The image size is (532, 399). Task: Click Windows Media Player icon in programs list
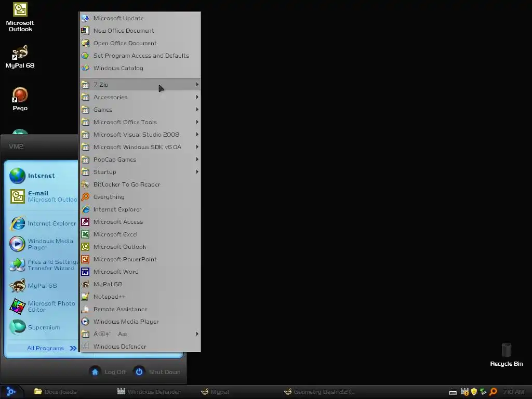86,322
